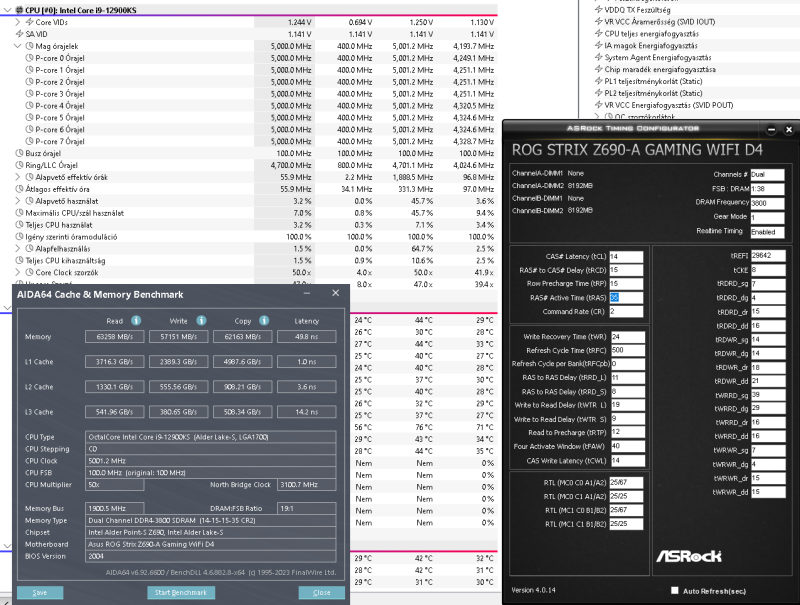Click the RAS# Active Time (tRAS) field
This screenshot has width=800, height=605.
626,297
